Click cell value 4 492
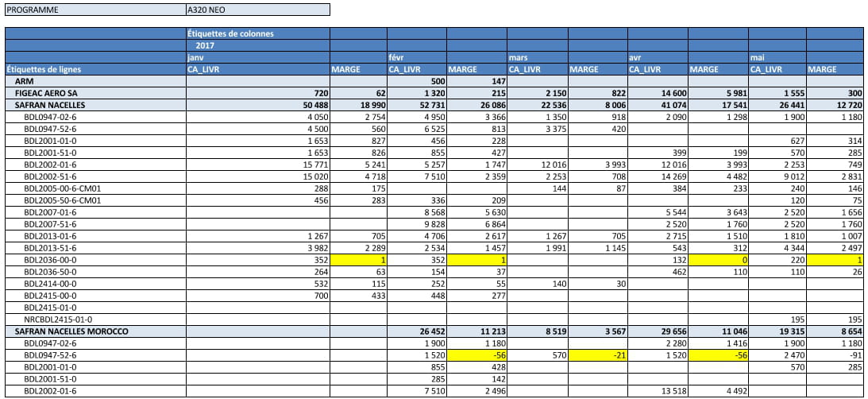868x399 pixels. point(718,391)
